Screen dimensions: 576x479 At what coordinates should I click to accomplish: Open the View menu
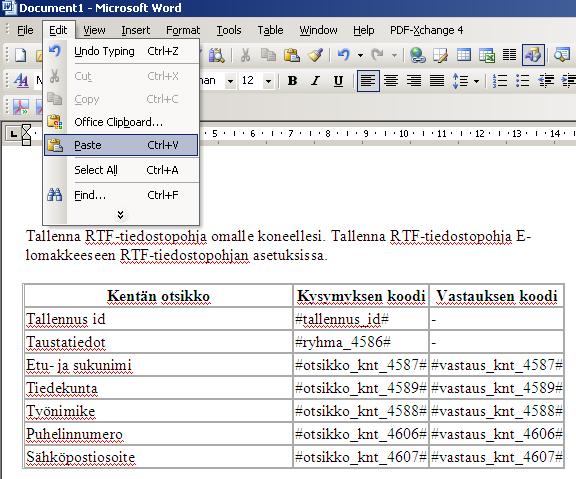click(x=94, y=30)
